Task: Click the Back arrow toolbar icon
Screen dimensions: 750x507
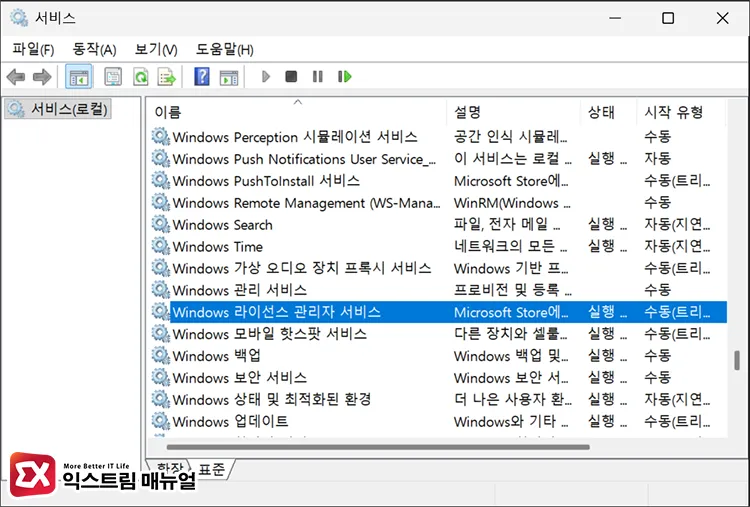Action: coord(16,77)
